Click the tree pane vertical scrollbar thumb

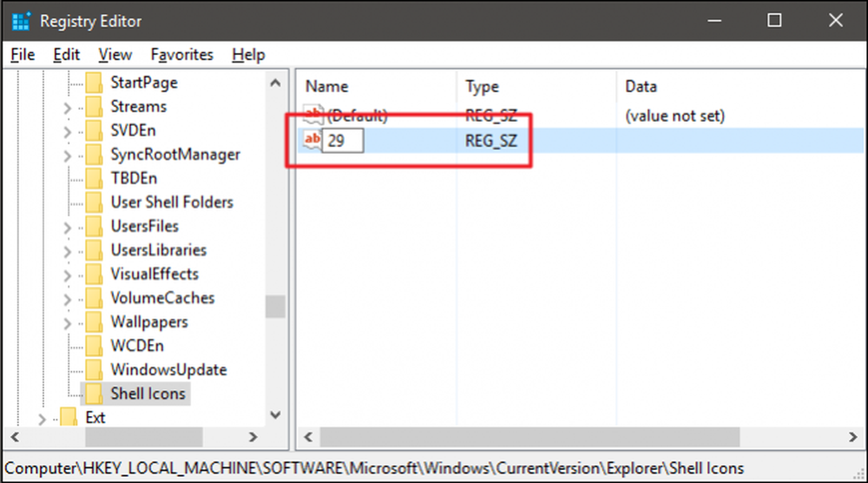[275, 307]
